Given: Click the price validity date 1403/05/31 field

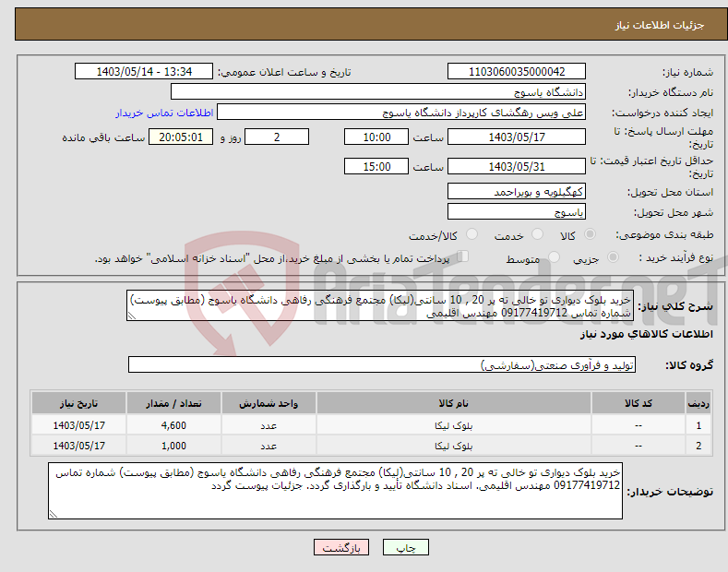Looking at the screenshot, I should [517, 166].
